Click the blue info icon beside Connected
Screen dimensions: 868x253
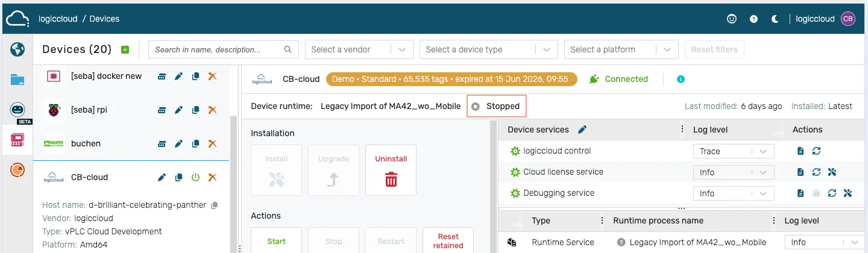click(681, 79)
